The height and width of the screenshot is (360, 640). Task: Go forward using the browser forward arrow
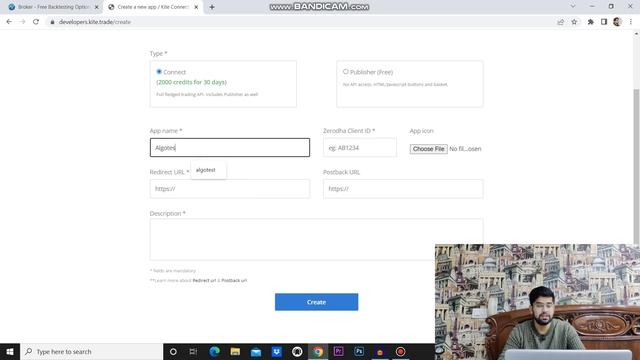[22, 22]
